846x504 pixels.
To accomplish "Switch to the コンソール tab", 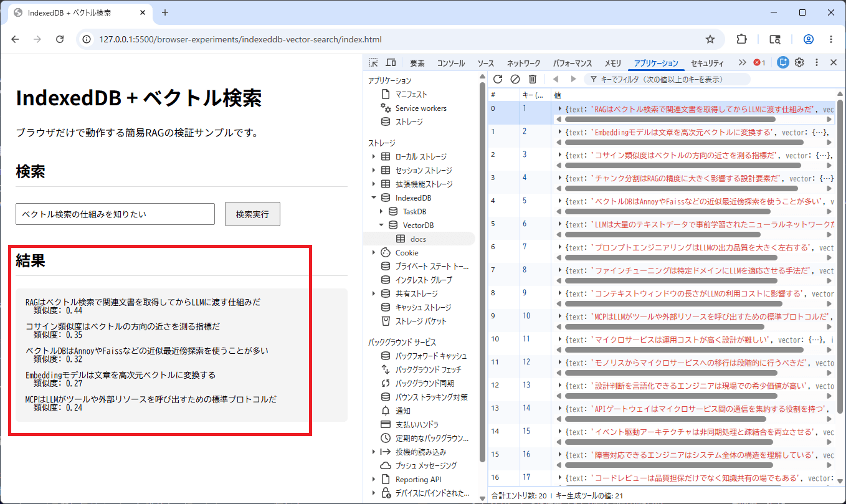I will tap(451, 63).
